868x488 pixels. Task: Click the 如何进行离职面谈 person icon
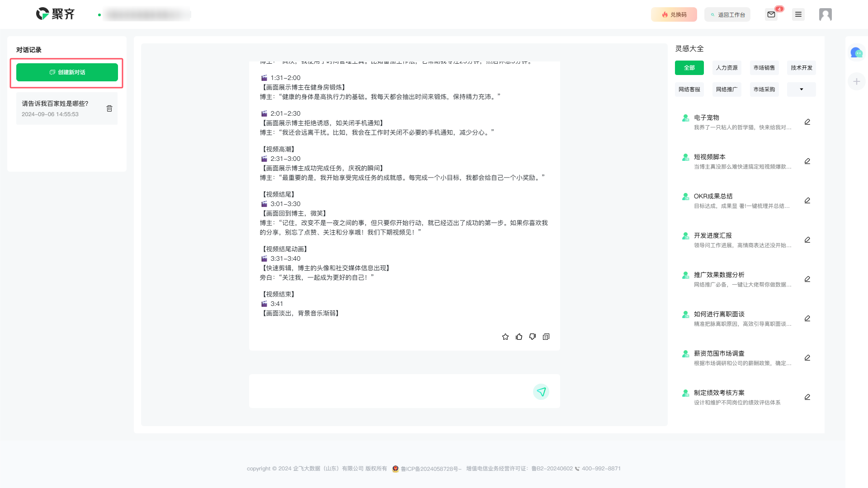click(685, 314)
